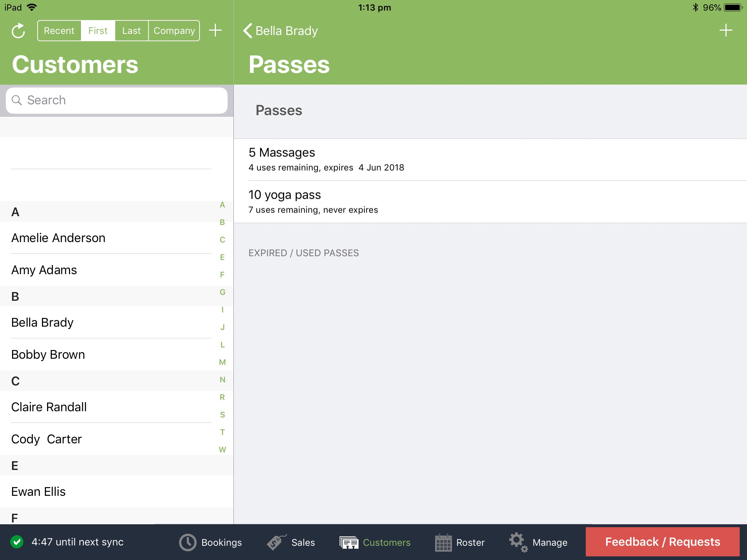Open Roster via the calendar icon

click(x=443, y=542)
